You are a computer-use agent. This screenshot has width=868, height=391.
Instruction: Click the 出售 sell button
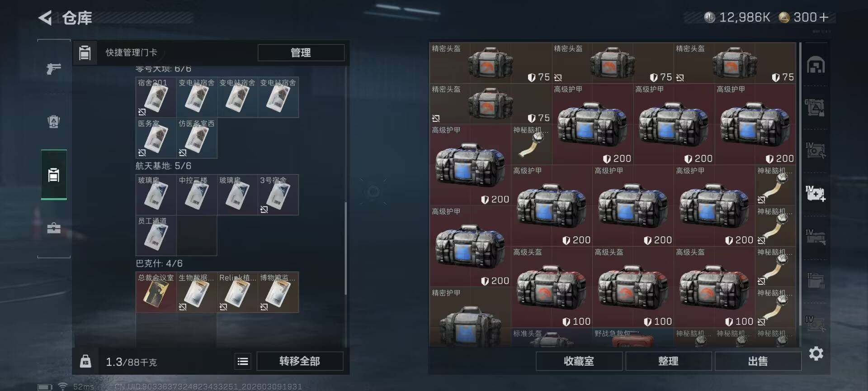coord(758,361)
